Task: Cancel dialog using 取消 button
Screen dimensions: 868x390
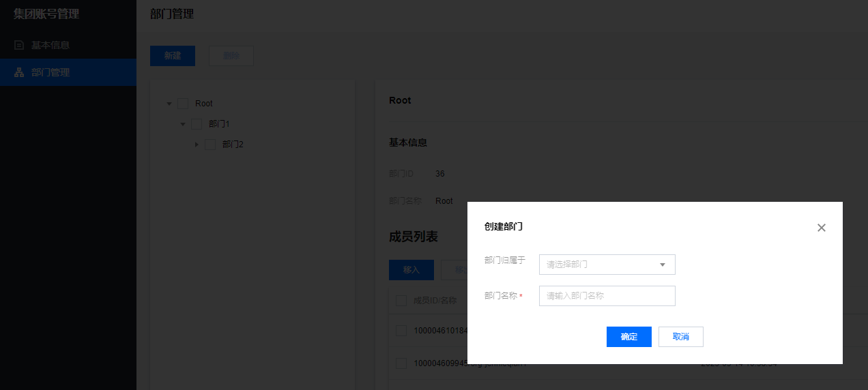Action: tap(680, 337)
